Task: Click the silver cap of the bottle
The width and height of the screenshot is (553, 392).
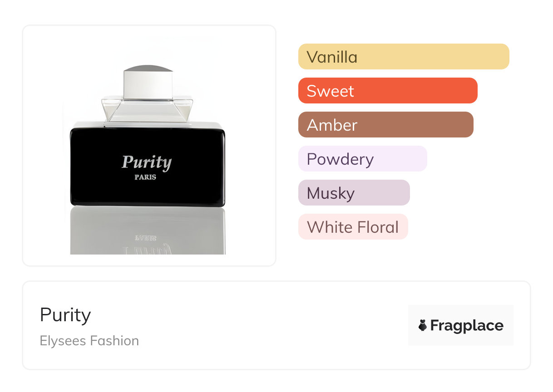Action: pos(148,83)
